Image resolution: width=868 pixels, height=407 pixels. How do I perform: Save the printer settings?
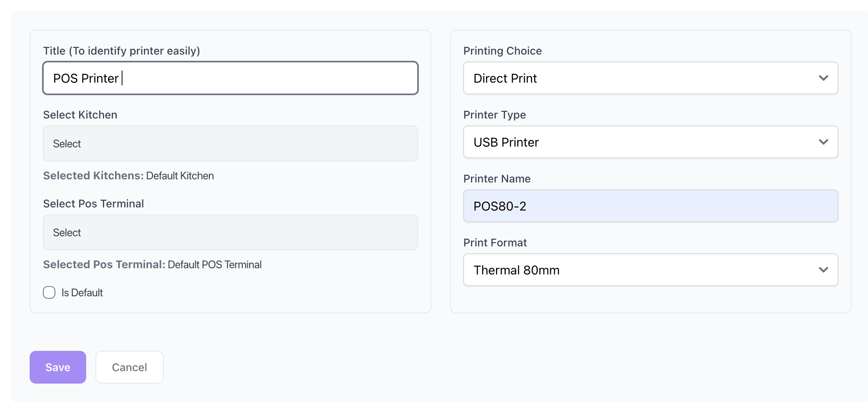[58, 367]
